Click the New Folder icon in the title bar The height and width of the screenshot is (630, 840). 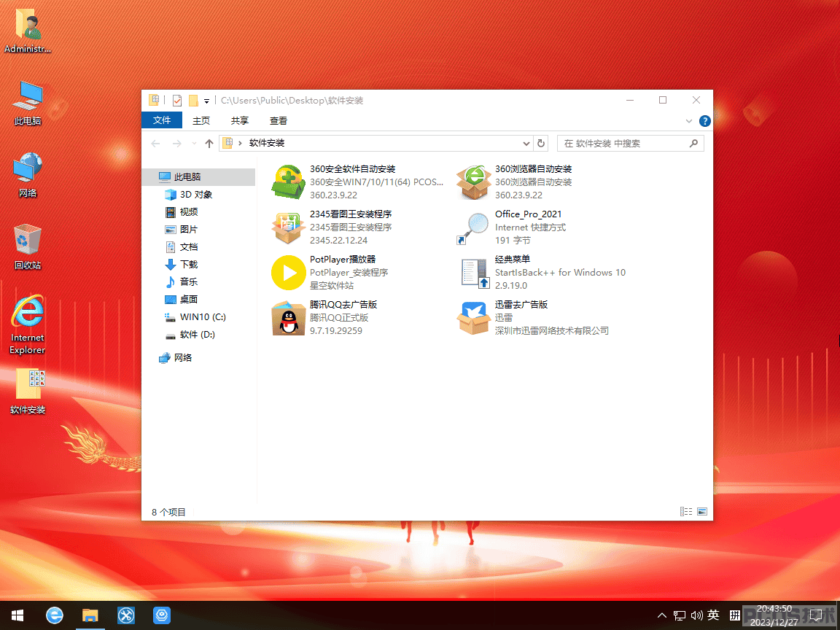click(x=193, y=100)
